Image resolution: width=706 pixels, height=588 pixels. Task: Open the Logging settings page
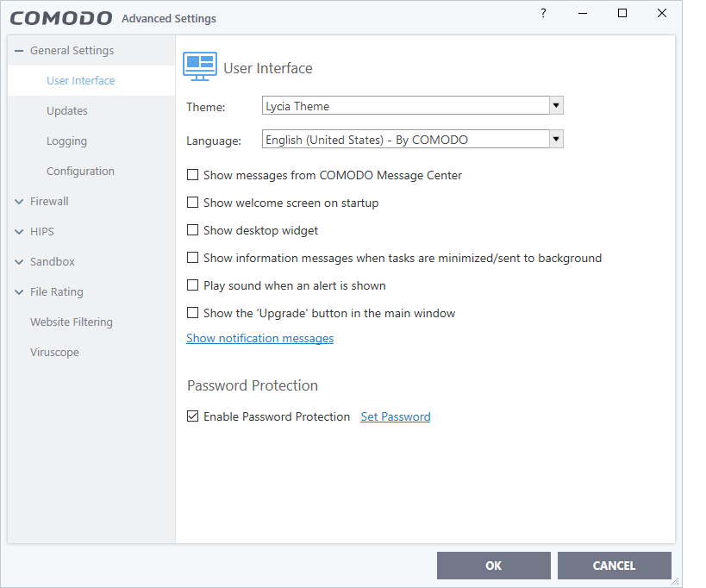[x=67, y=141]
